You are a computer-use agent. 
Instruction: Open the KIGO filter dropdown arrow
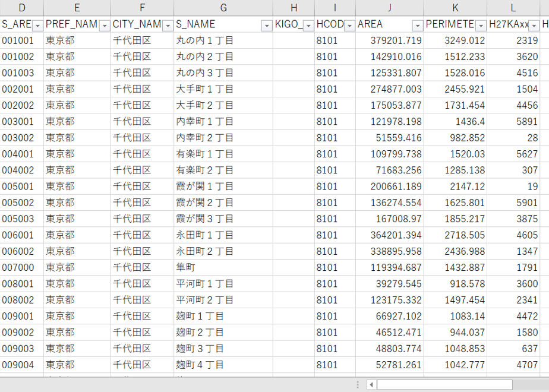pos(308,26)
